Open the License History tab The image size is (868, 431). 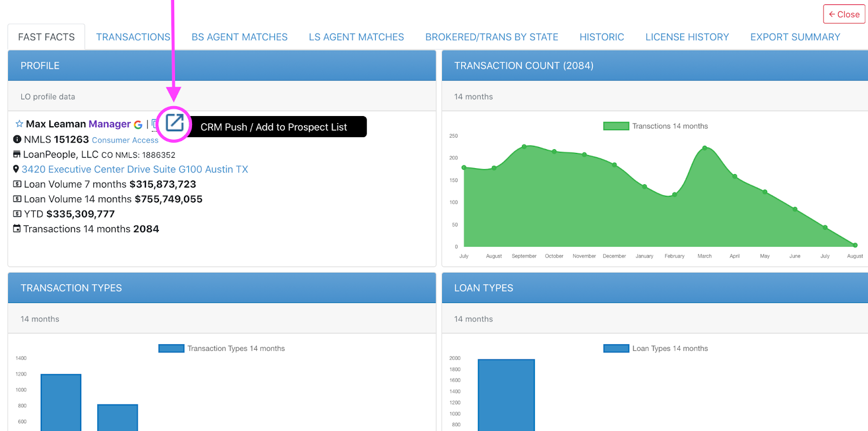pyautogui.click(x=687, y=37)
